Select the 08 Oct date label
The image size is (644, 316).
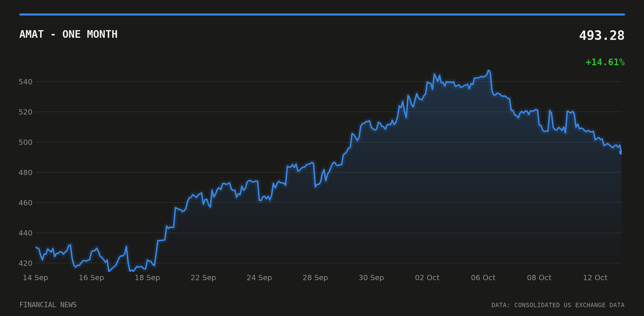point(539,278)
